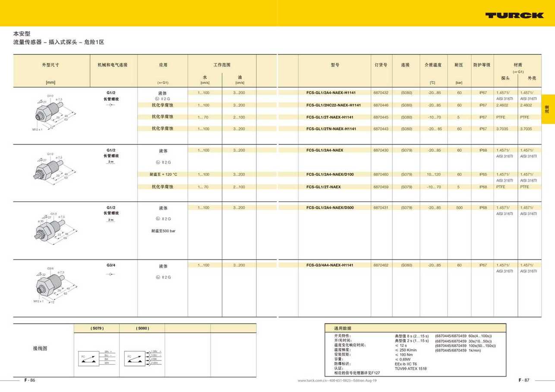Click the 相应的信号处理器详见F127 reference
The height and width of the screenshot is (392, 555).
357,373
